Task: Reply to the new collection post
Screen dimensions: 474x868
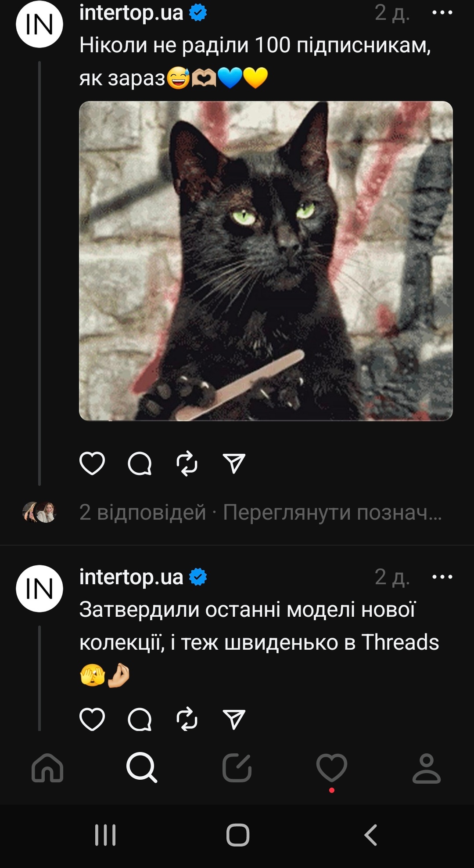Action: pos(140,720)
